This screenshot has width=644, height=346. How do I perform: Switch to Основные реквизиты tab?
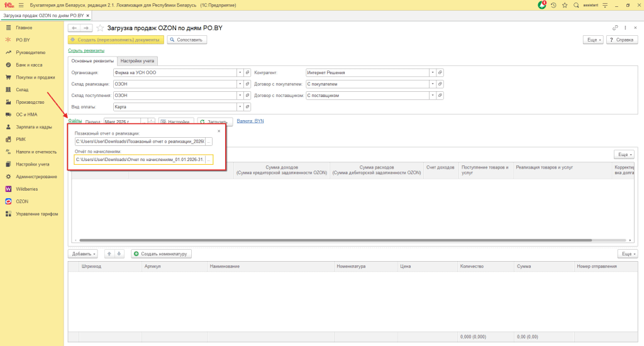(x=92, y=61)
